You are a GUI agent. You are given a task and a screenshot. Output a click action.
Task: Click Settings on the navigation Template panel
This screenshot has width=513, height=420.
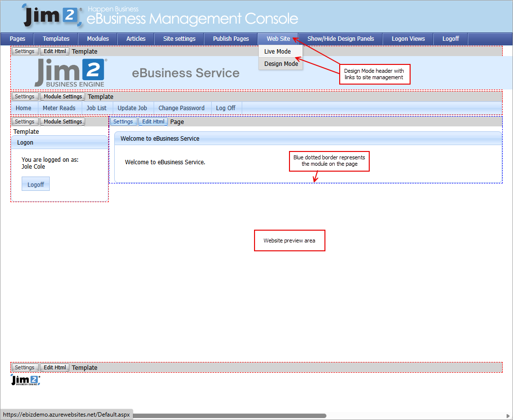click(x=25, y=96)
